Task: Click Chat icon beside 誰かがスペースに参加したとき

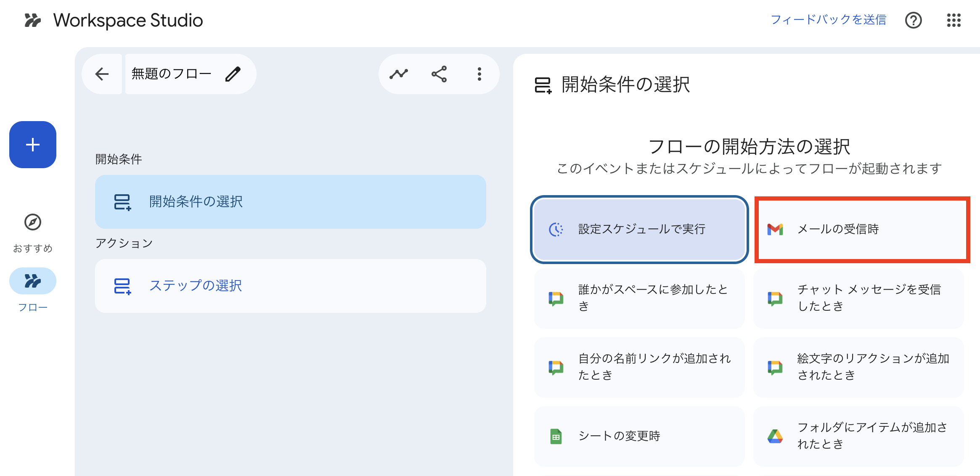Action: tap(556, 298)
